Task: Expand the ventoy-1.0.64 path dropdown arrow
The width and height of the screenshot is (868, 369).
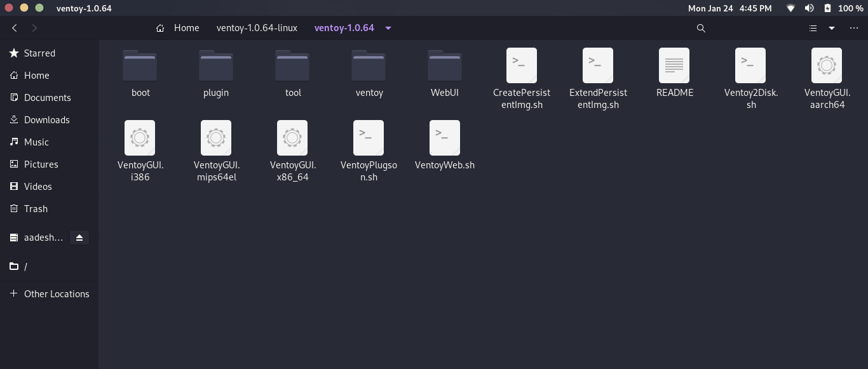Action: (388, 28)
